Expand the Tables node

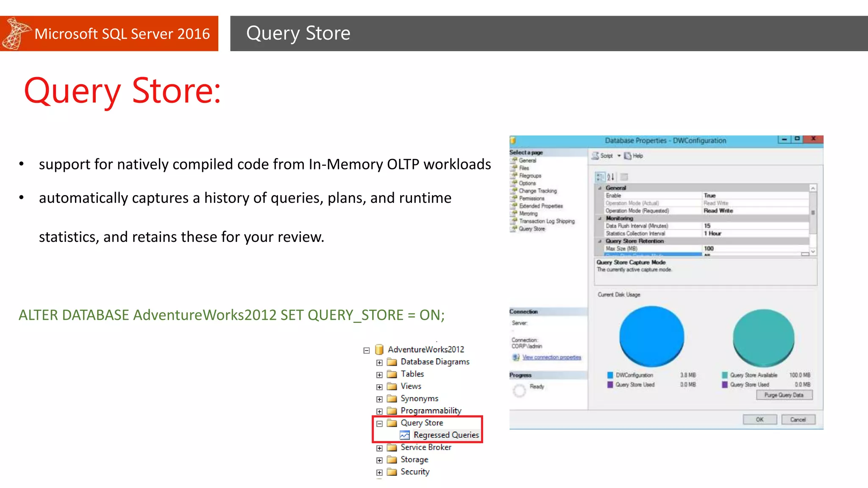coord(379,375)
